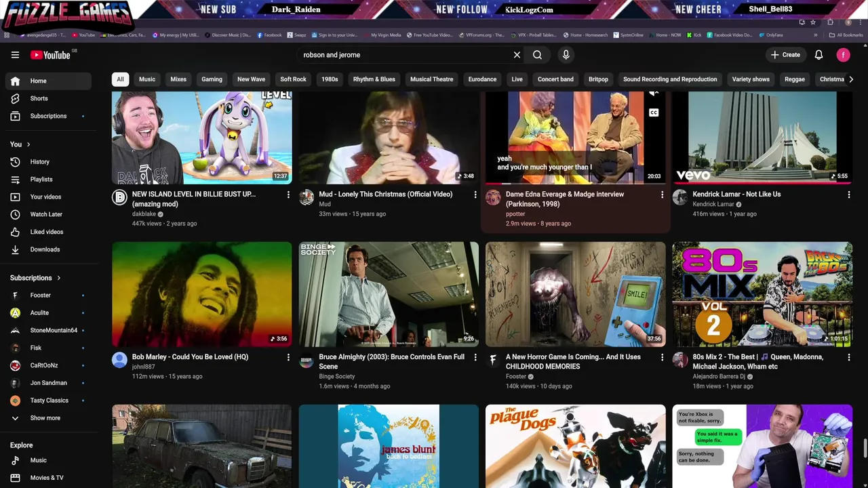Viewport: 868px width, 488px height.
Task: Open dakblake channel avatar
Action: point(119,197)
